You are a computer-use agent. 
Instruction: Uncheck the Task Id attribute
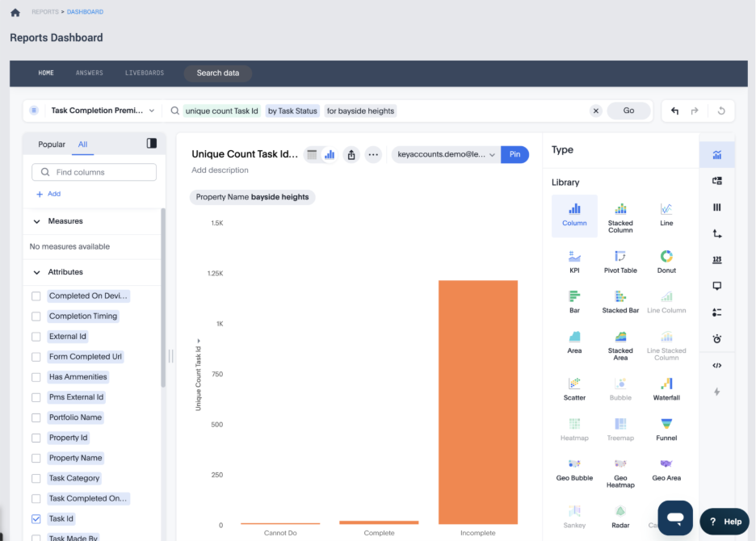pyautogui.click(x=36, y=518)
